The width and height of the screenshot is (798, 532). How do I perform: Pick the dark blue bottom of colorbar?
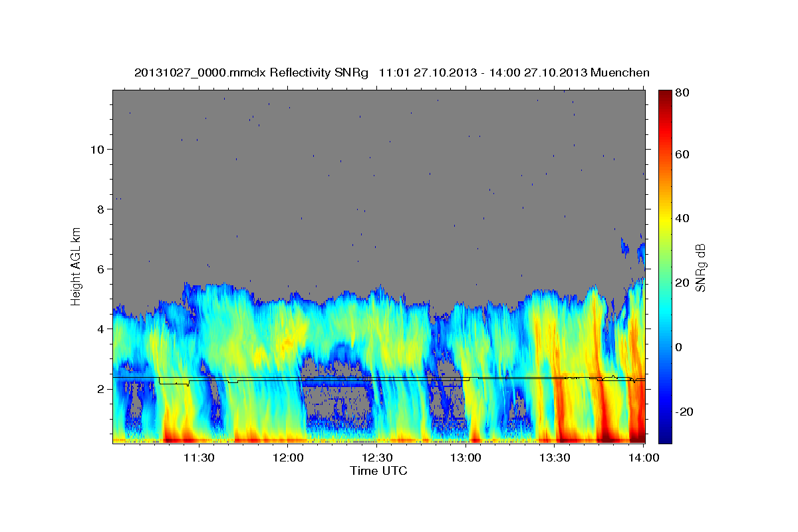tap(665, 437)
